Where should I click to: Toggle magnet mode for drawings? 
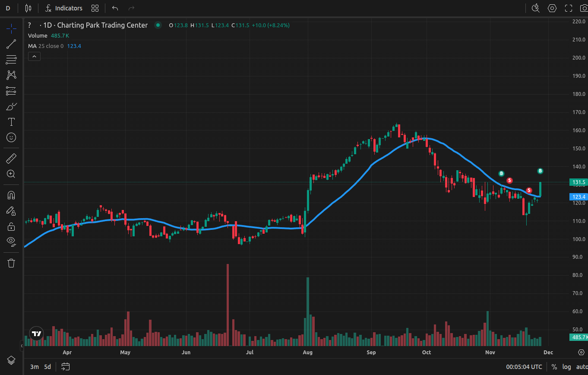tap(11, 195)
